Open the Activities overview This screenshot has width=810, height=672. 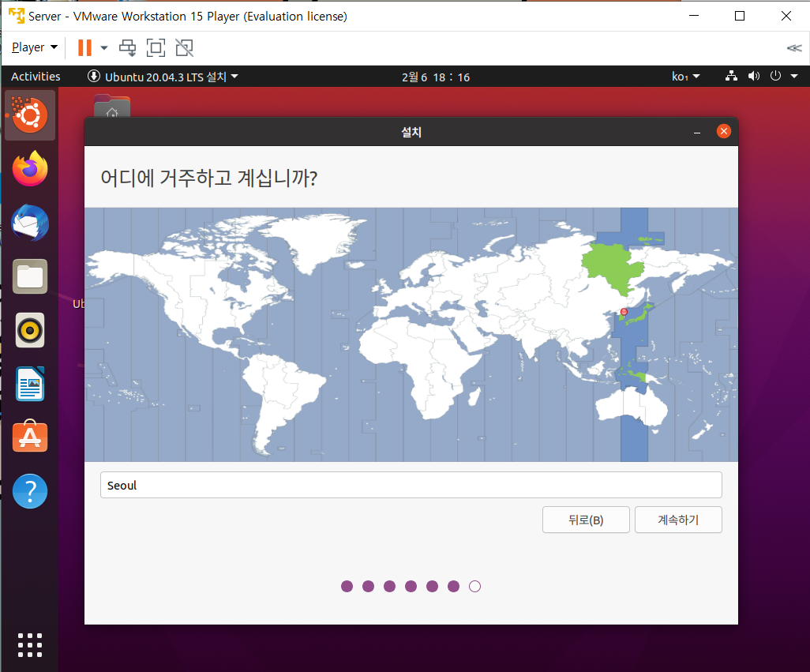tap(36, 77)
